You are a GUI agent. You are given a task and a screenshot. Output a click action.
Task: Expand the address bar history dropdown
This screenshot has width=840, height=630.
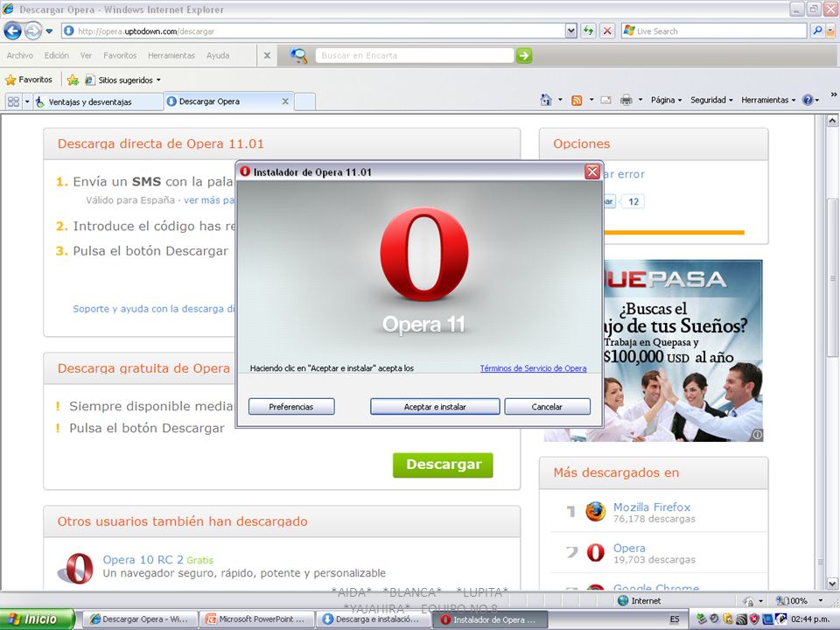(571, 31)
